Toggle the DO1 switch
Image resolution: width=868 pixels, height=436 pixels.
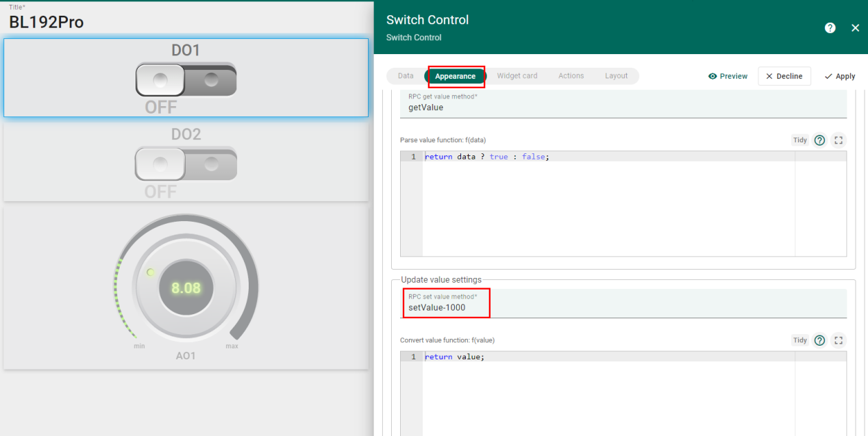pyautogui.click(x=186, y=80)
